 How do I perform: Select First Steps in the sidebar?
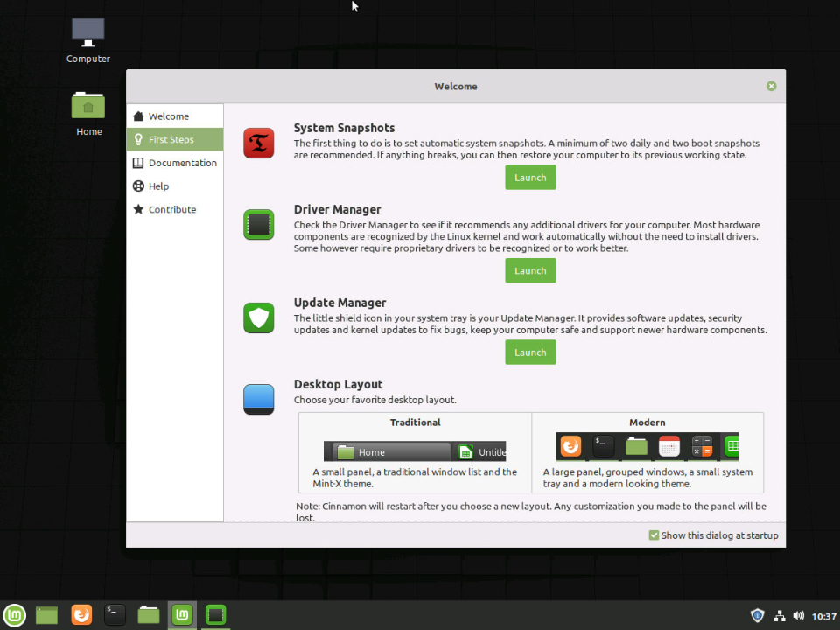click(x=175, y=139)
